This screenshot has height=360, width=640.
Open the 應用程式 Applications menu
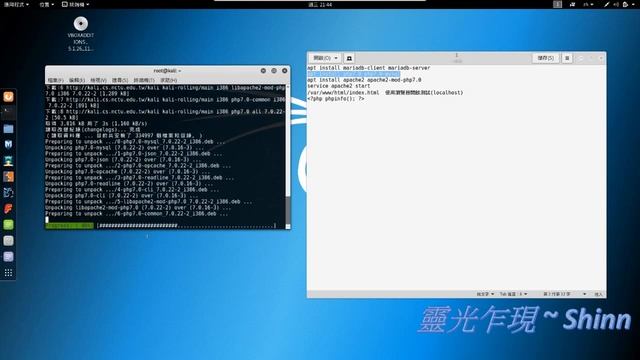pyautogui.click(x=16, y=4)
